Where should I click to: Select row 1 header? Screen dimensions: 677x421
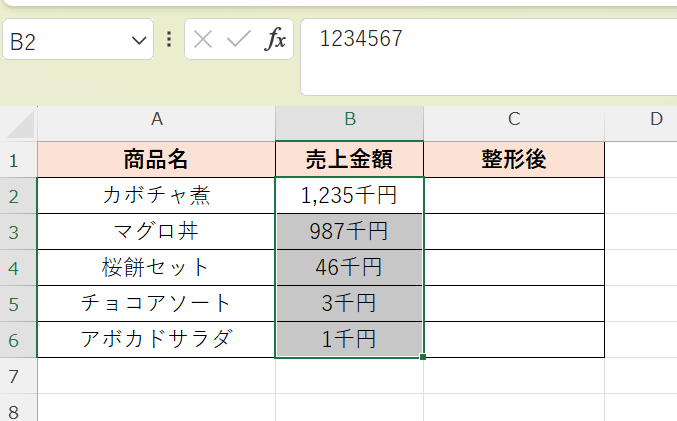point(15,160)
